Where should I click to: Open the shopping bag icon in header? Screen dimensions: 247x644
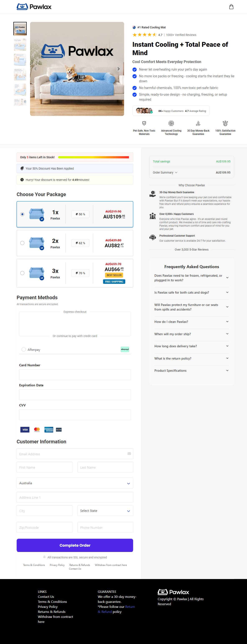pos(231,7)
